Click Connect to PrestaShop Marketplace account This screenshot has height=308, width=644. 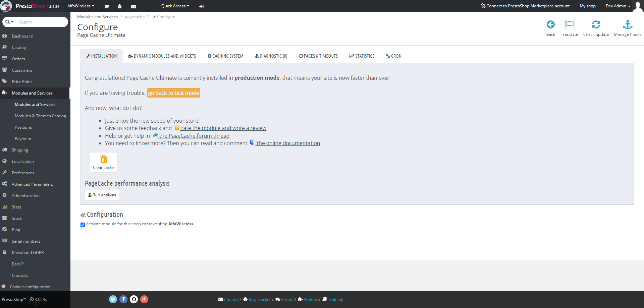pyautogui.click(x=525, y=6)
